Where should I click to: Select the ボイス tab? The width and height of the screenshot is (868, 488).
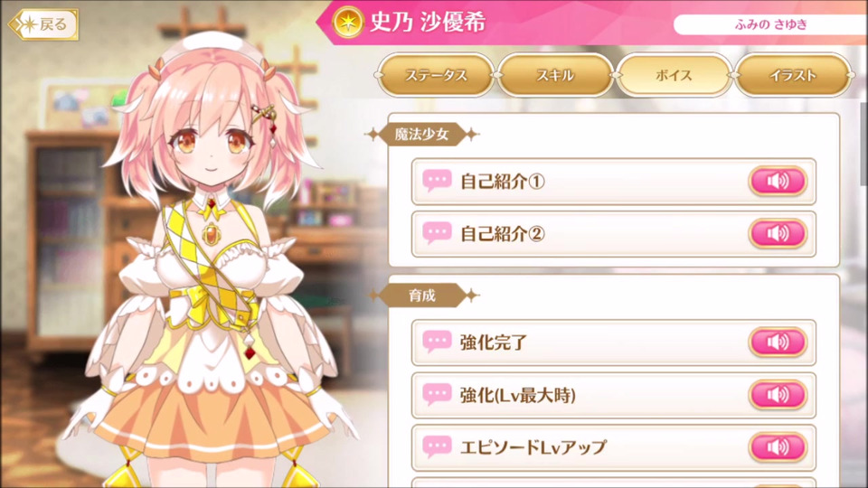[673, 75]
